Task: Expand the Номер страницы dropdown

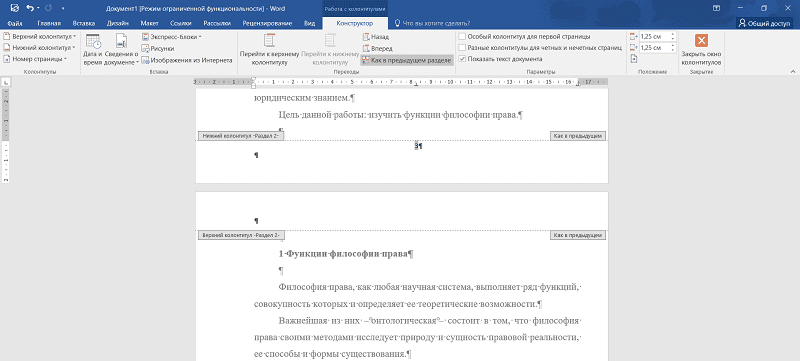Action: coord(35,59)
